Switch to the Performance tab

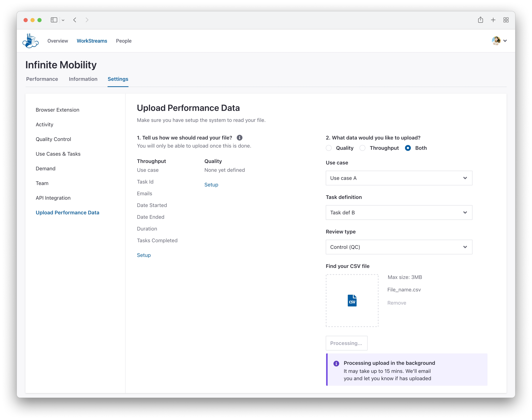pyautogui.click(x=42, y=79)
